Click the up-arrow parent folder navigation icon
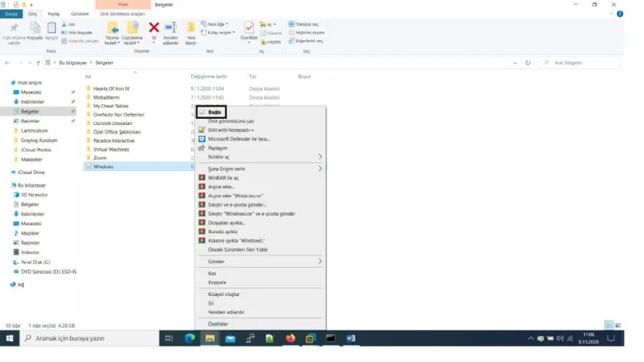Viewport: 644px width, 362px height. (38, 62)
